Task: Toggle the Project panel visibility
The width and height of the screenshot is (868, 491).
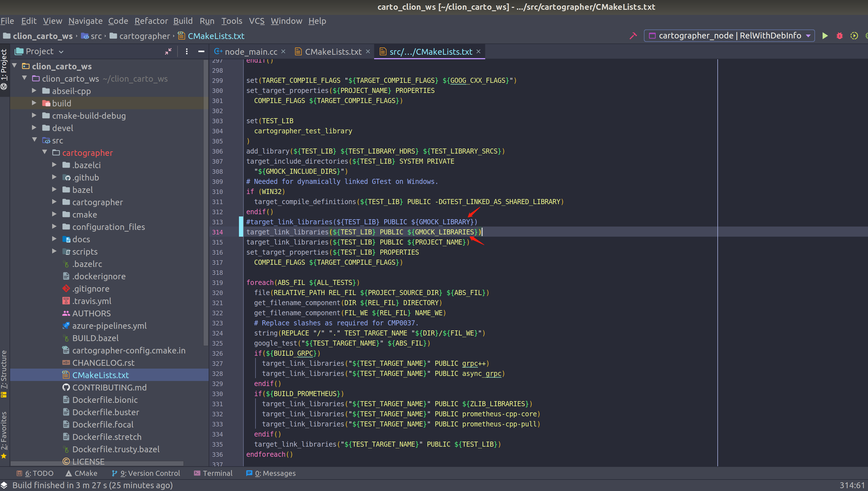Action: (5, 66)
